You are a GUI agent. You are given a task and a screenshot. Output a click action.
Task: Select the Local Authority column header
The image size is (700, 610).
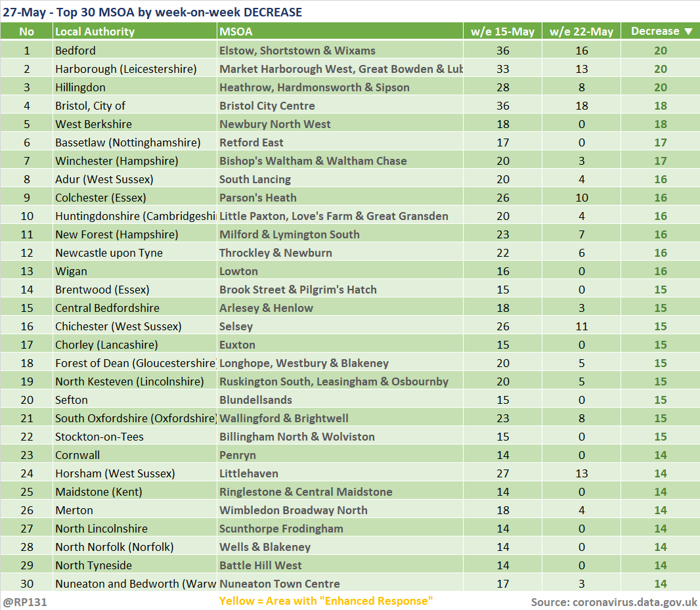coord(135,32)
